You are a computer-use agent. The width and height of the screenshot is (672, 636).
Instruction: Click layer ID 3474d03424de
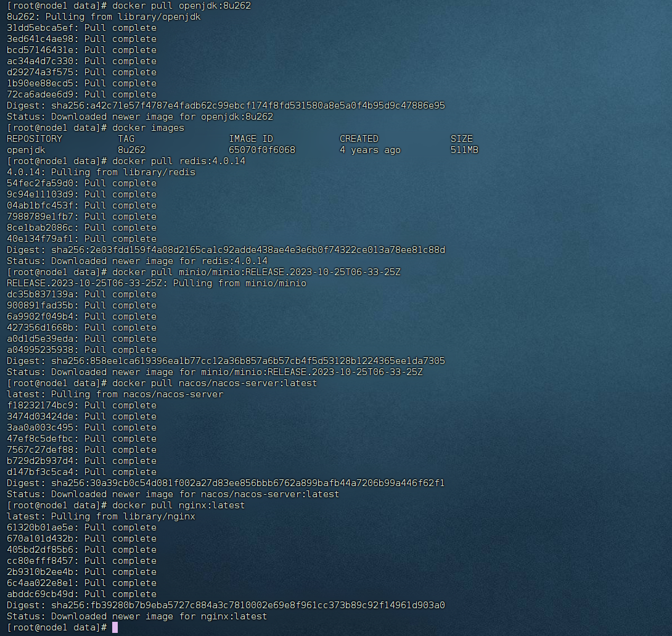[40, 417]
